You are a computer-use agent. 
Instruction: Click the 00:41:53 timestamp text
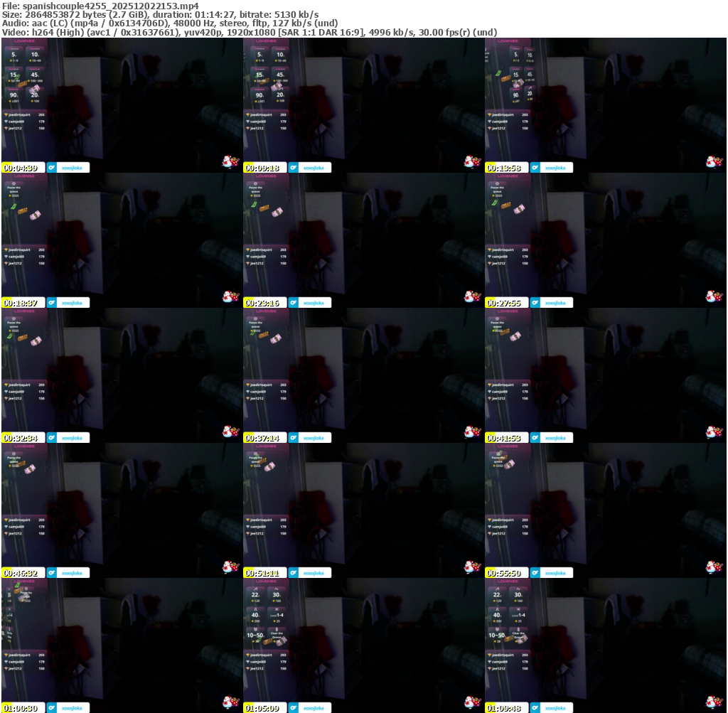(x=504, y=438)
